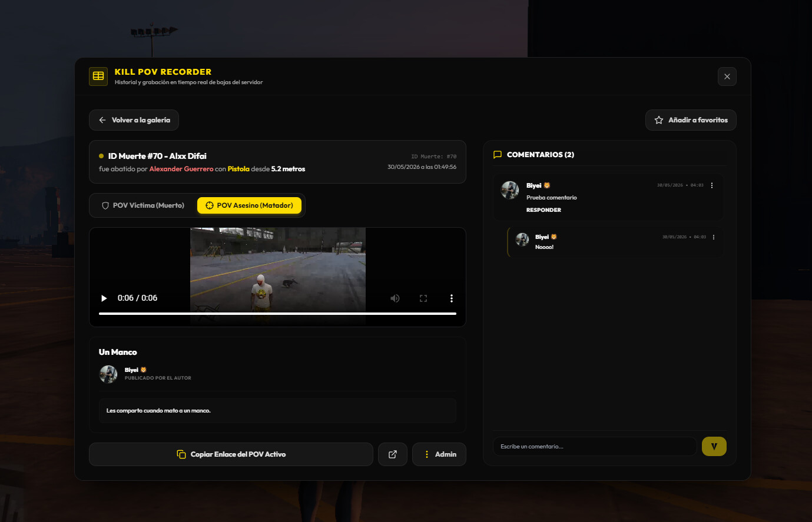Close the Kill POV Recorder panel

click(x=727, y=77)
